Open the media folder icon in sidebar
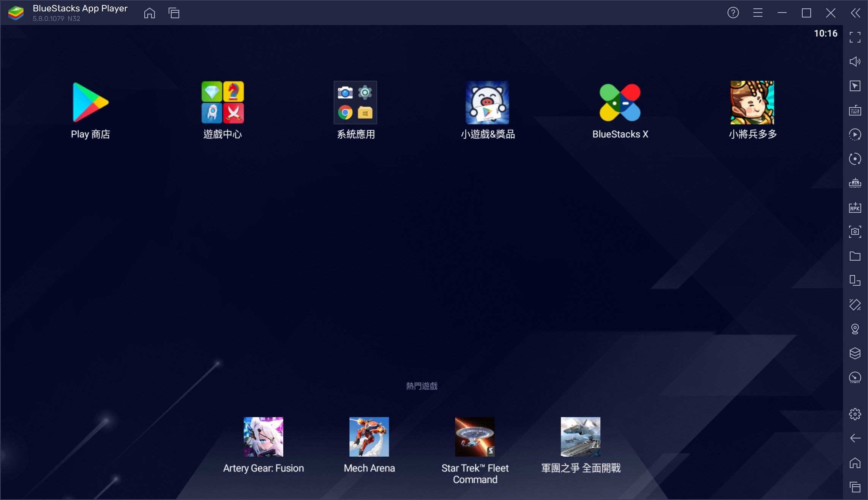The image size is (868, 500). click(x=855, y=256)
